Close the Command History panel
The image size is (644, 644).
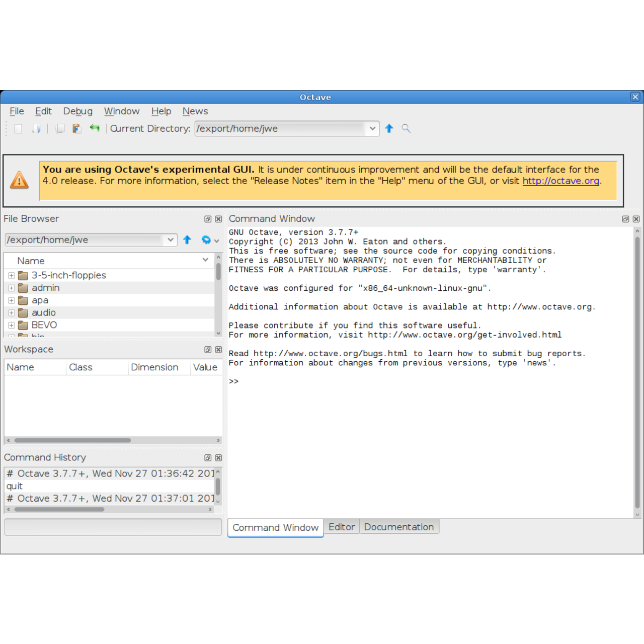point(218,458)
